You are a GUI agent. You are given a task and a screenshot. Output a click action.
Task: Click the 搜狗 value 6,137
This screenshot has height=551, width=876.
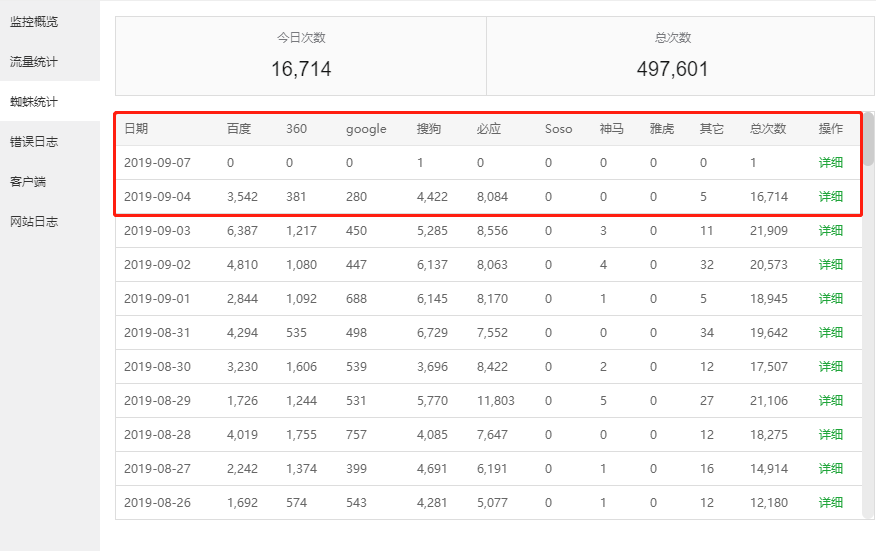click(432, 265)
